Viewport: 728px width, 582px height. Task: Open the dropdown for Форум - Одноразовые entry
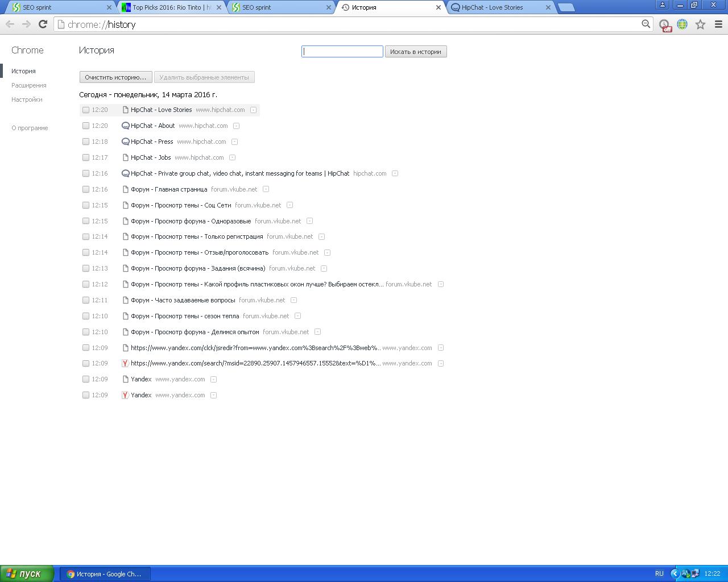coord(310,221)
